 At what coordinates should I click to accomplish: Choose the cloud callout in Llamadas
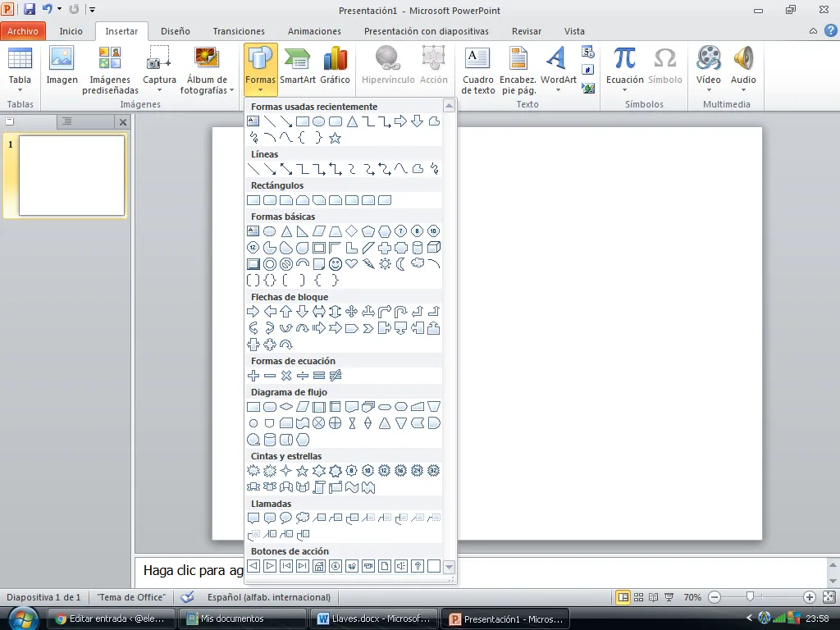tap(303, 518)
